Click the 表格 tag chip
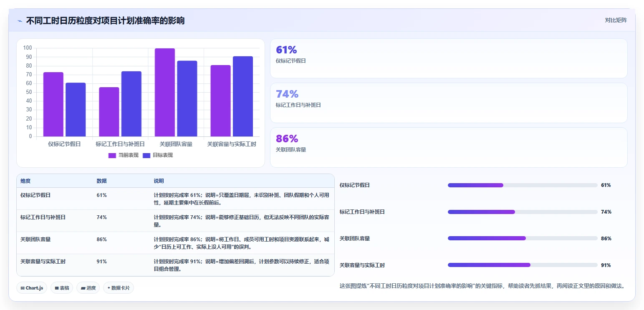The width and height of the screenshot is (644, 310). point(62,288)
